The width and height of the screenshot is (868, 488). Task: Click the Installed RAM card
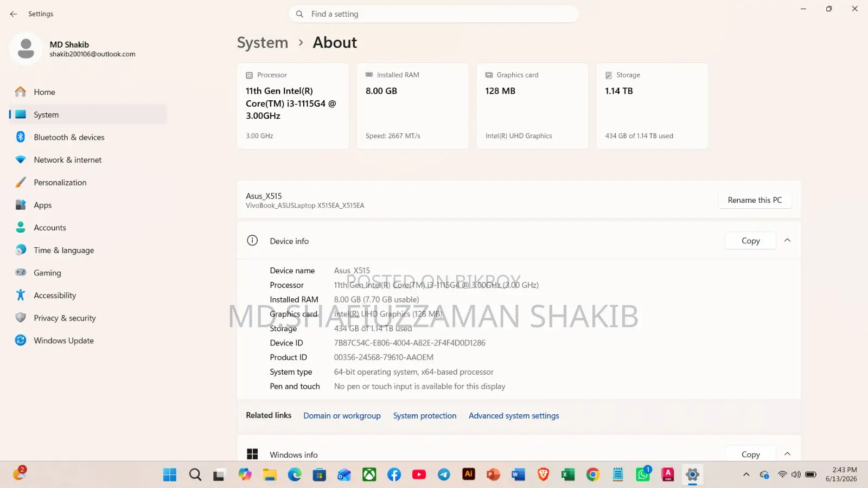point(413,106)
